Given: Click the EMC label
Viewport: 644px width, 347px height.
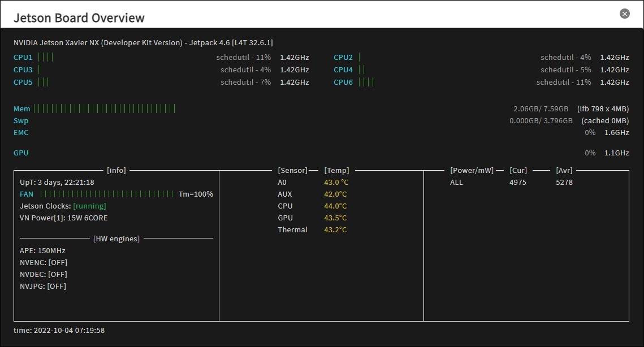Looking at the screenshot, I should pyautogui.click(x=21, y=132).
